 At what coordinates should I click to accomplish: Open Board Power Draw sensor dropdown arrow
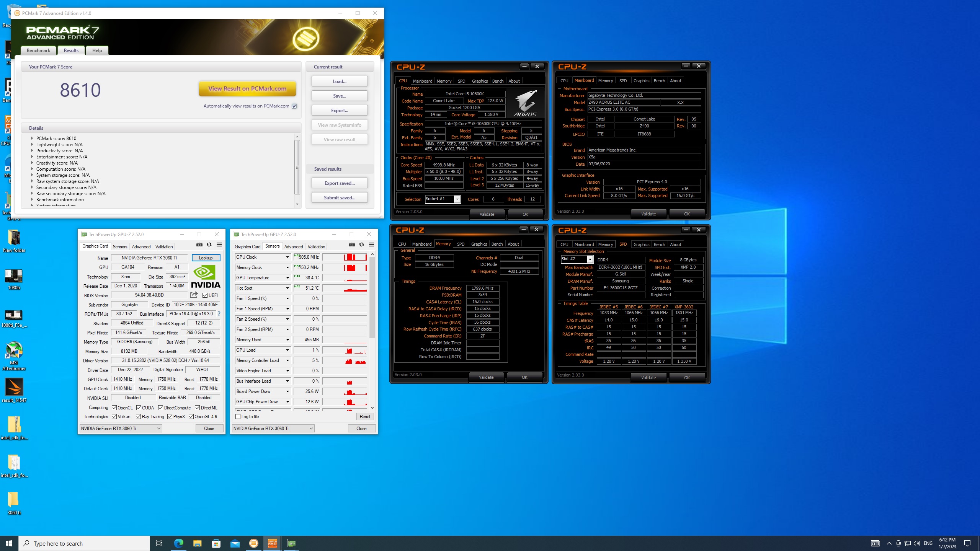pos(287,391)
